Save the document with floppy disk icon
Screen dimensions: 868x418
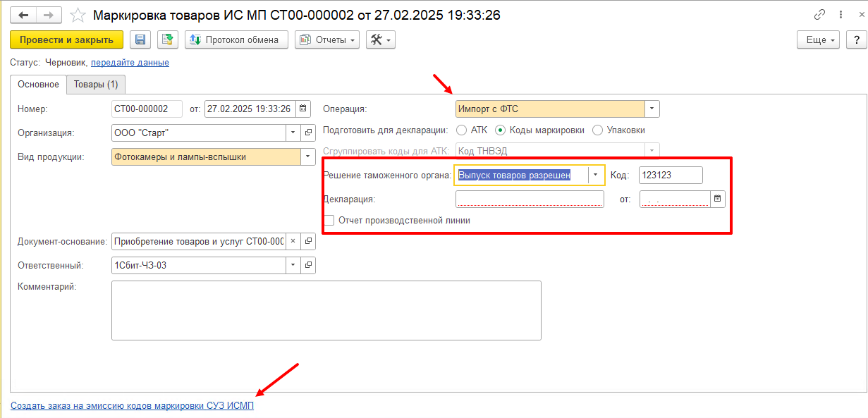click(x=140, y=40)
